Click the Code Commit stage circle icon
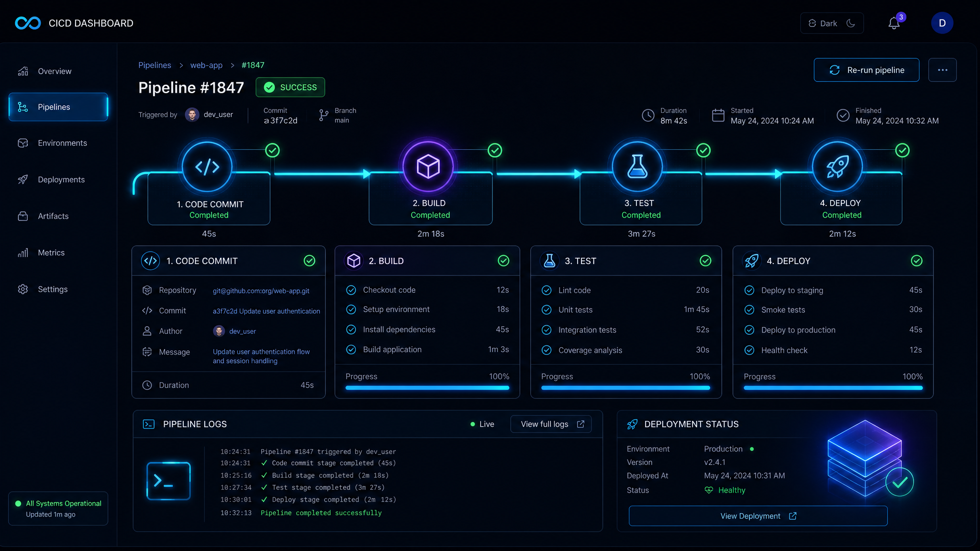Viewport: 980px width, 551px height. pos(207,167)
